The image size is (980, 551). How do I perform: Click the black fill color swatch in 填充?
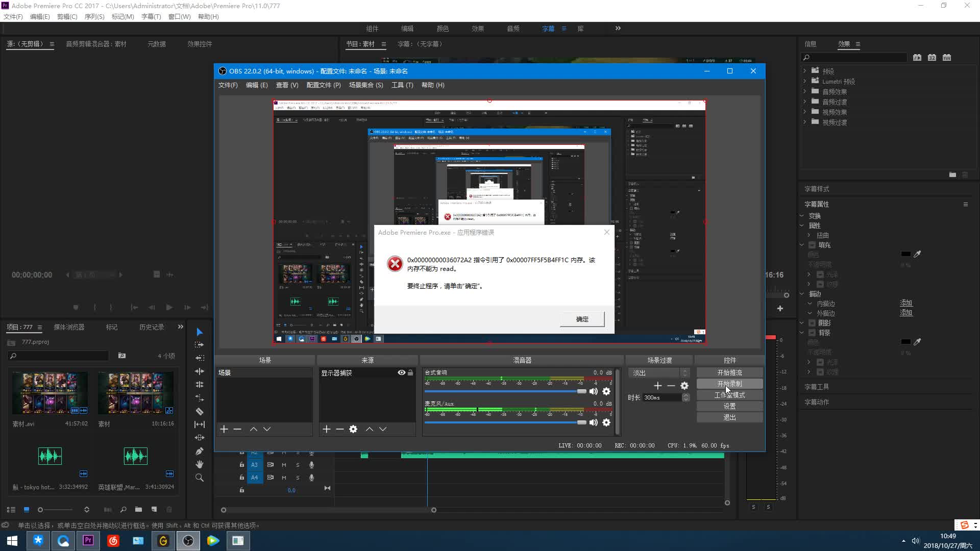tap(906, 254)
